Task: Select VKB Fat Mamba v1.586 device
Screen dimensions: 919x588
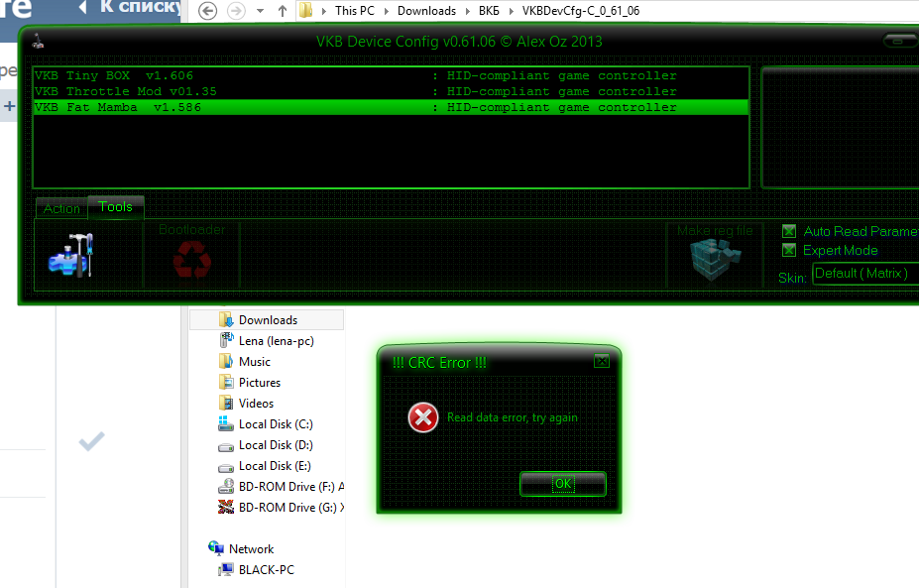Action: point(391,107)
